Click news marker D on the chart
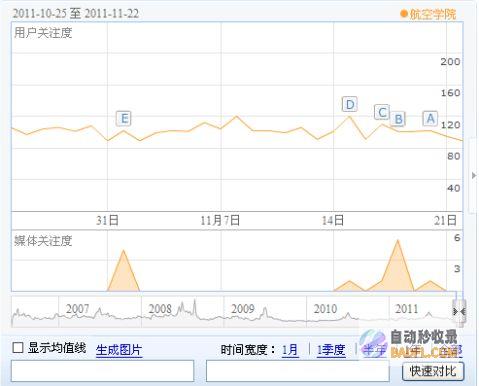The image size is (479, 386). click(x=350, y=104)
